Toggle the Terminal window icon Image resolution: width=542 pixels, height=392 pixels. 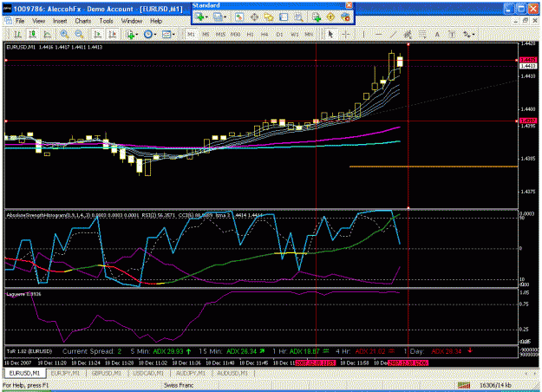284,16
